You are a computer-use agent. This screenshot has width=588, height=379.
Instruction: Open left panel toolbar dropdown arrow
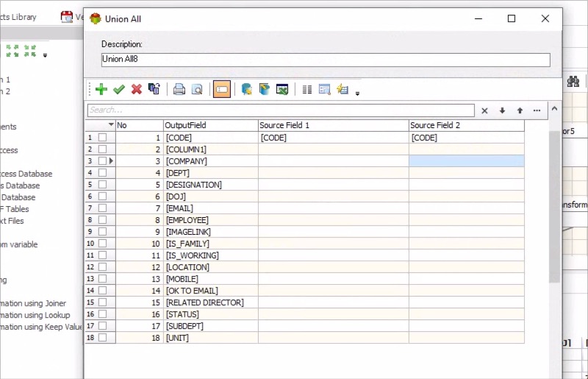45,56
